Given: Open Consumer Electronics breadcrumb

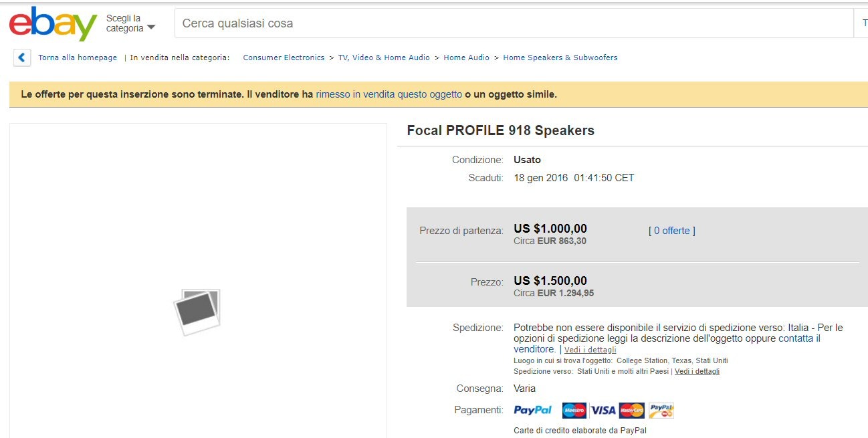Looking at the screenshot, I should point(284,58).
